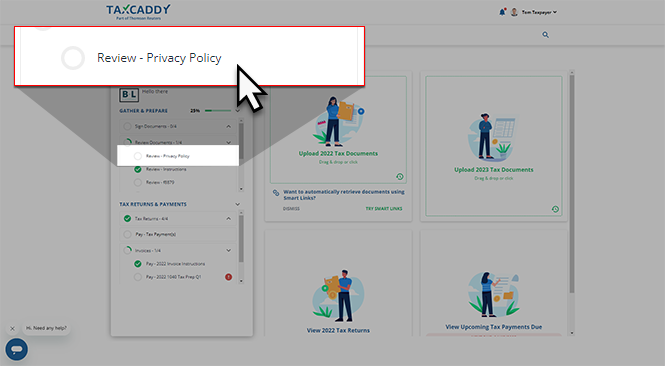665x366 pixels.
Task: Click the Tax Returns & Payments heading
Action: pos(153,204)
